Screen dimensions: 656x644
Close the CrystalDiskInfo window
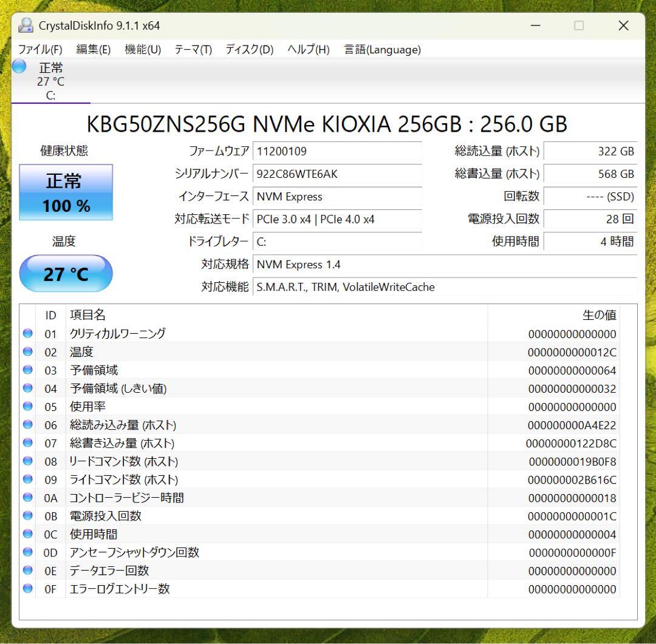click(x=623, y=25)
